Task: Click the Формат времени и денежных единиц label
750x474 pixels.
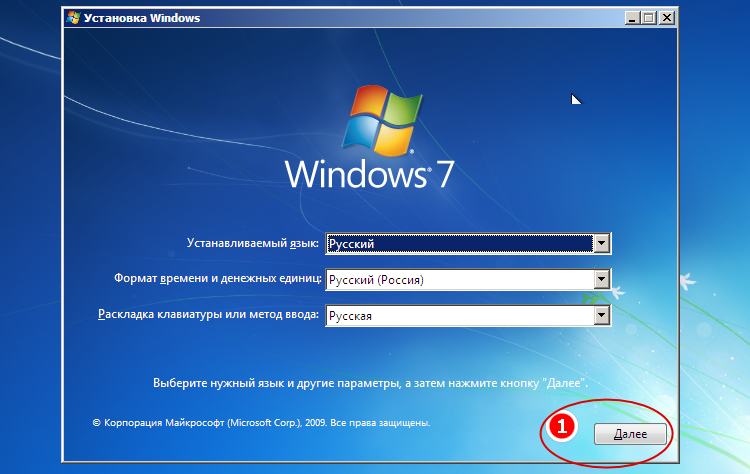Action: pyautogui.click(x=218, y=278)
